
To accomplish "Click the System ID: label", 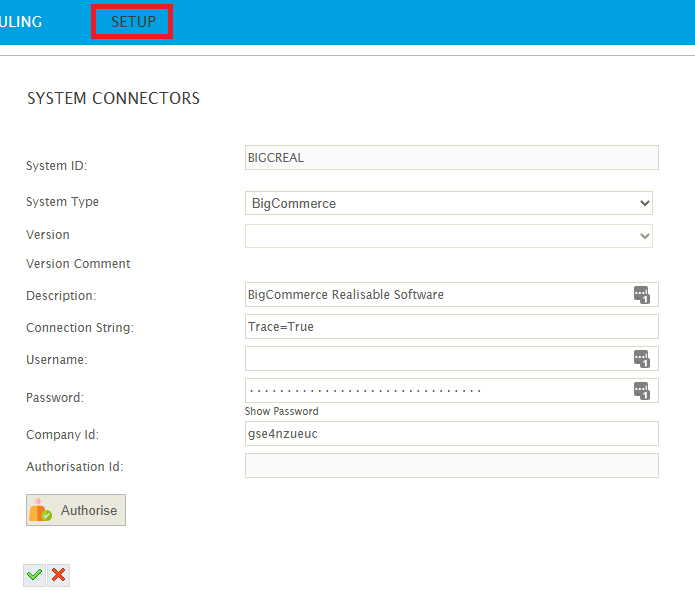I will pos(57,165).
